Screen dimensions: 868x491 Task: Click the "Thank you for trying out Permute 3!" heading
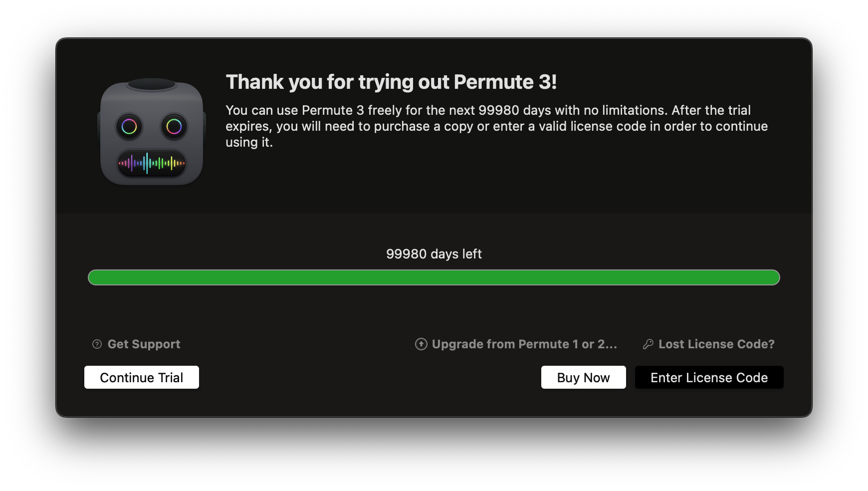click(x=391, y=82)
